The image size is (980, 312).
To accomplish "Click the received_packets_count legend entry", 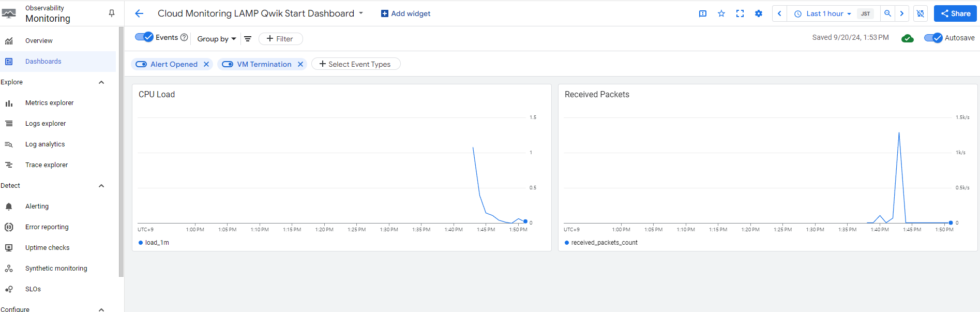I will (601, 243).
